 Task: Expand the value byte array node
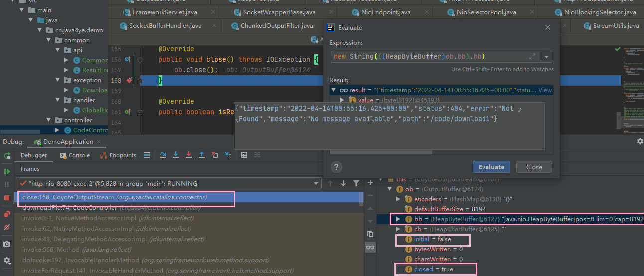click(x=342, y=100)
